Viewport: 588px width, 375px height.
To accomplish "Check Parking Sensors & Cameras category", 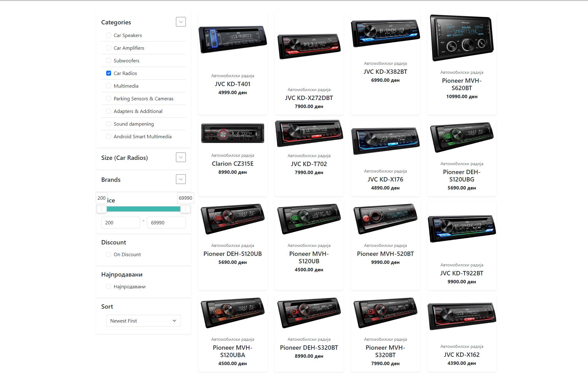I will pos(109,98).
